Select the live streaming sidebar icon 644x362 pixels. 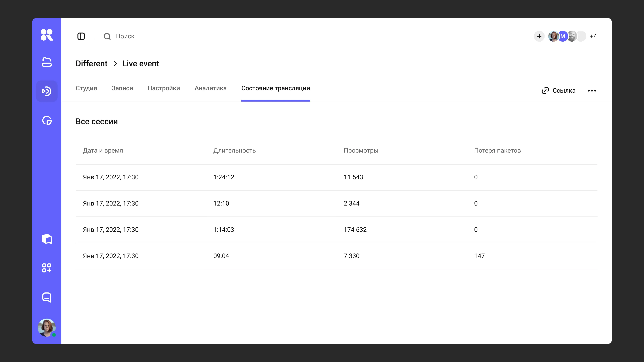[x=47, y=91]
